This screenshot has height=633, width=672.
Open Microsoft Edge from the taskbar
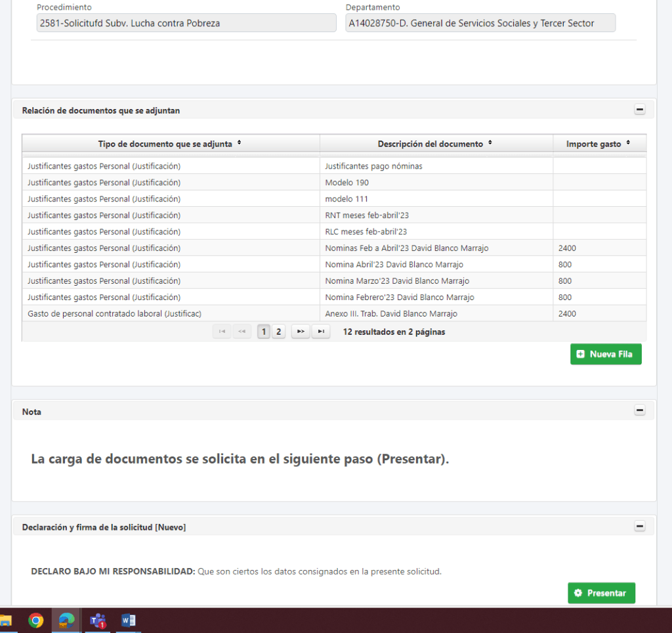click(x=66, y=620)
